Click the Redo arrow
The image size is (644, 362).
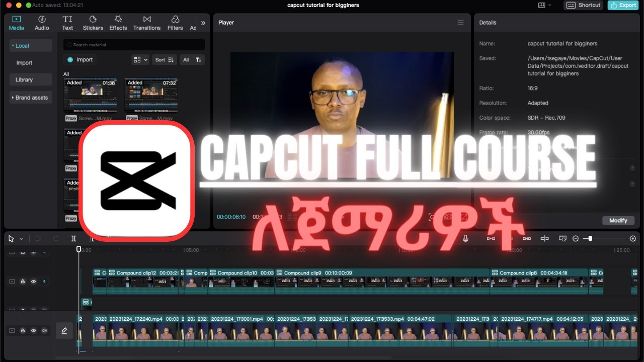click(56, 239)
